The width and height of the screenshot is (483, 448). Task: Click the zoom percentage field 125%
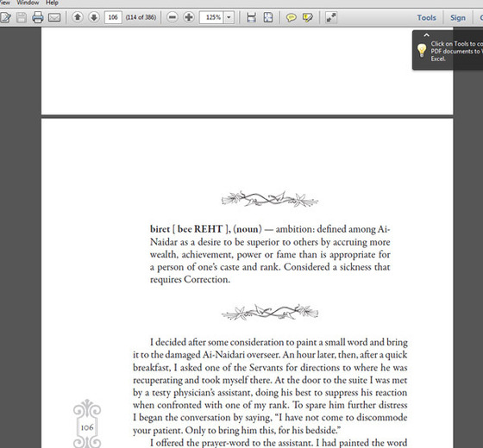click(x=211, y=17)
